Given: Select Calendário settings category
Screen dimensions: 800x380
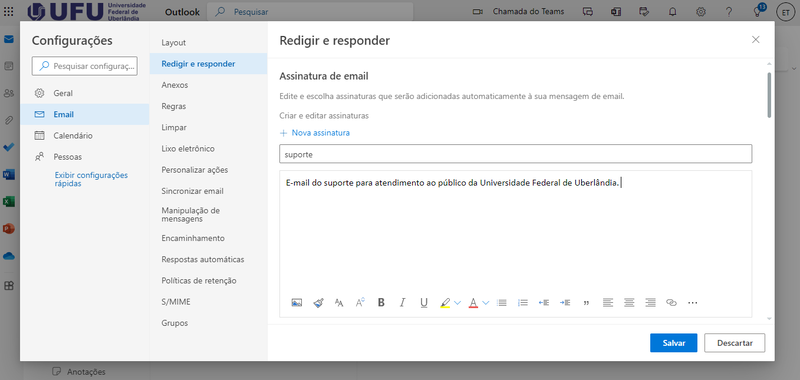Looking at the screenshot, I should pyautogui.click(x=85, y=136).
